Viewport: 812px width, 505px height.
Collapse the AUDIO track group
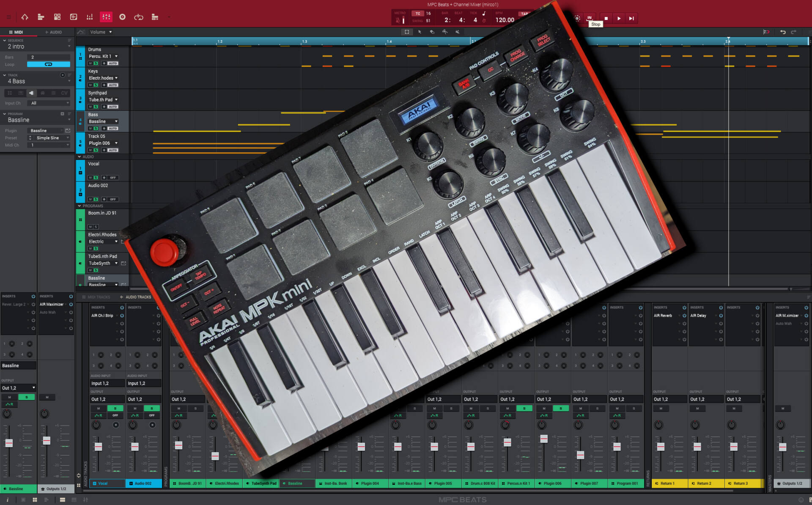79,156
